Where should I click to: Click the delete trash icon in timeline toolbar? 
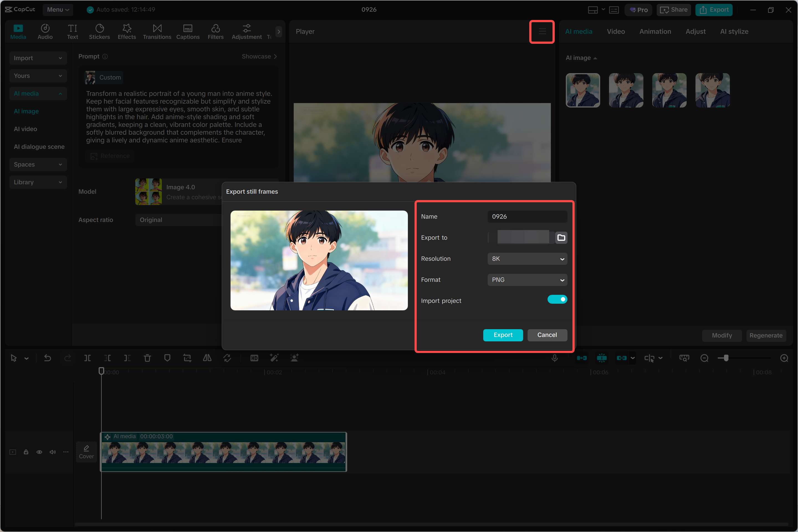point(147,358)
